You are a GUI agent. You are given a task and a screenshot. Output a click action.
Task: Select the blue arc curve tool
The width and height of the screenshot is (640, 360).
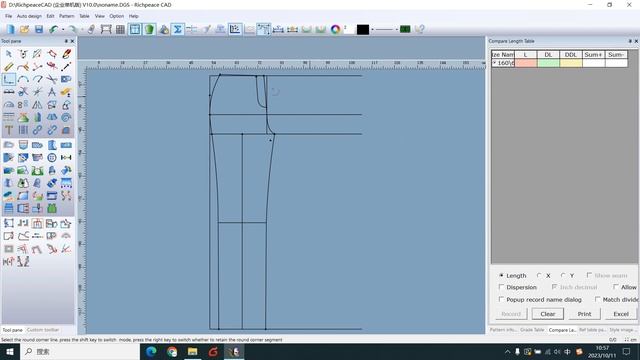tap(23, 79)
